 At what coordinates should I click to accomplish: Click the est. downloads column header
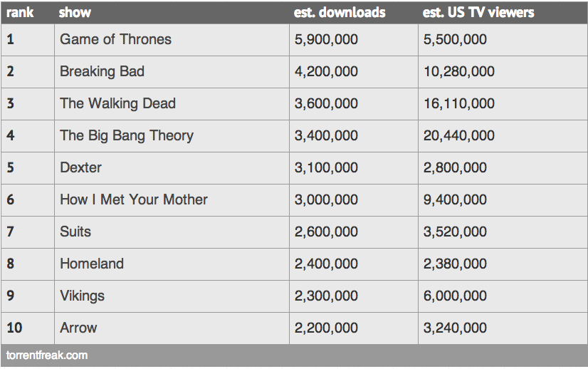(340, 12)
